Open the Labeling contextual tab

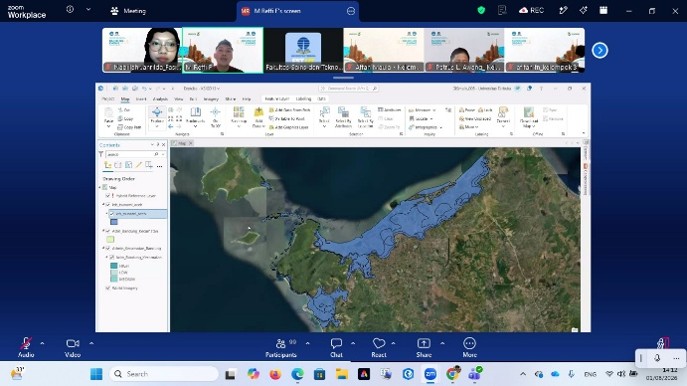(x=303, y=99)
